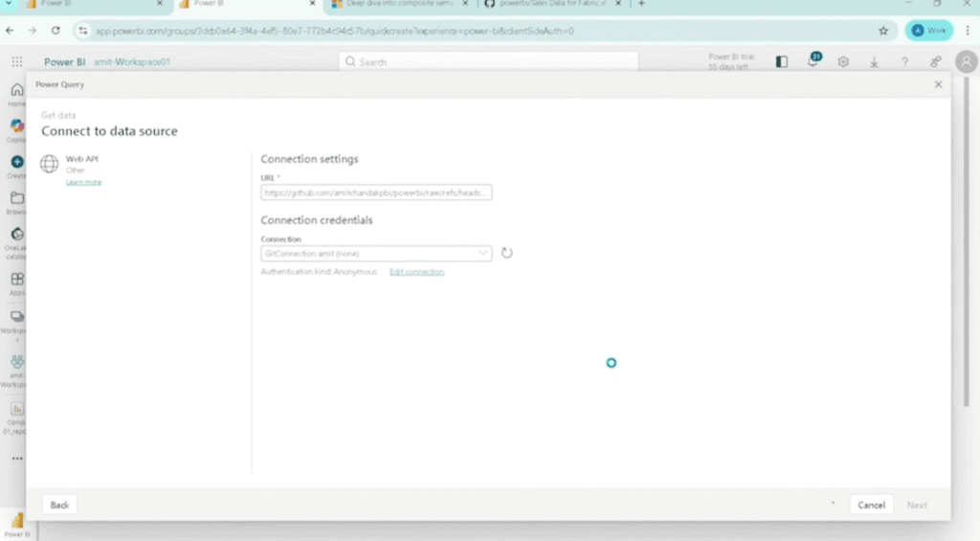The image size is (980, 541).
Task: Click the Power BI header title
Action: (64, 62)
